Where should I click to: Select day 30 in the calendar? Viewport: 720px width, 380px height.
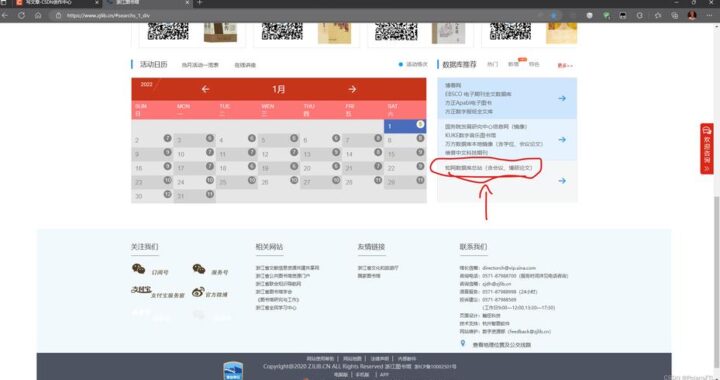[152, 196]
